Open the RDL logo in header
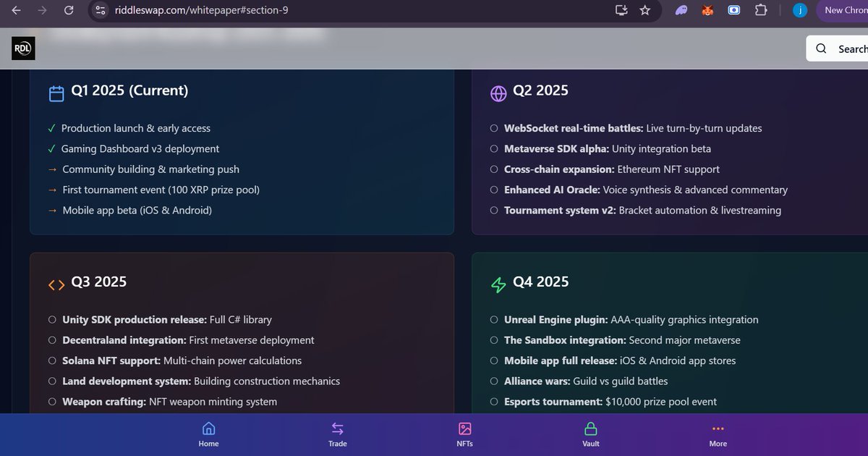This screenshot has width=868, height=456. [23, 48]
